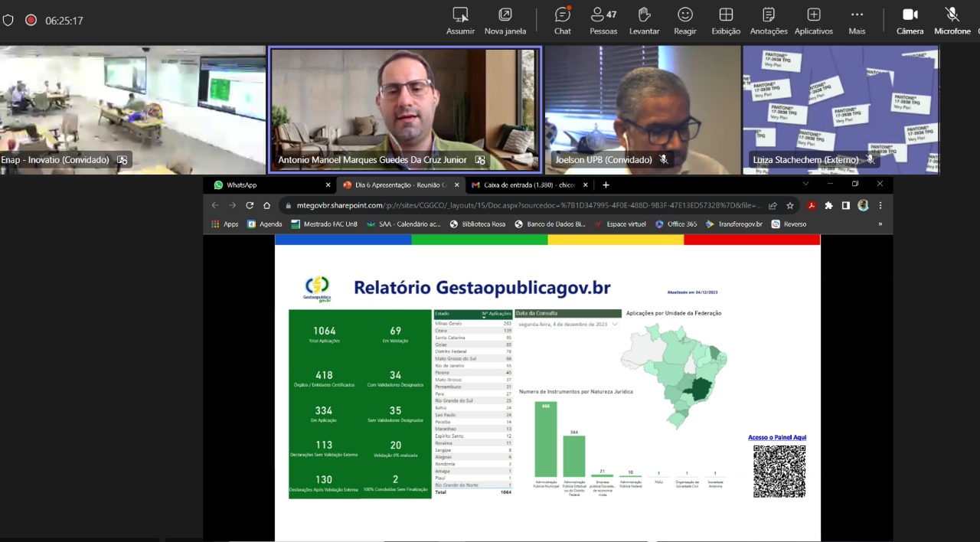Click Assumir to take control

[460, 20]
